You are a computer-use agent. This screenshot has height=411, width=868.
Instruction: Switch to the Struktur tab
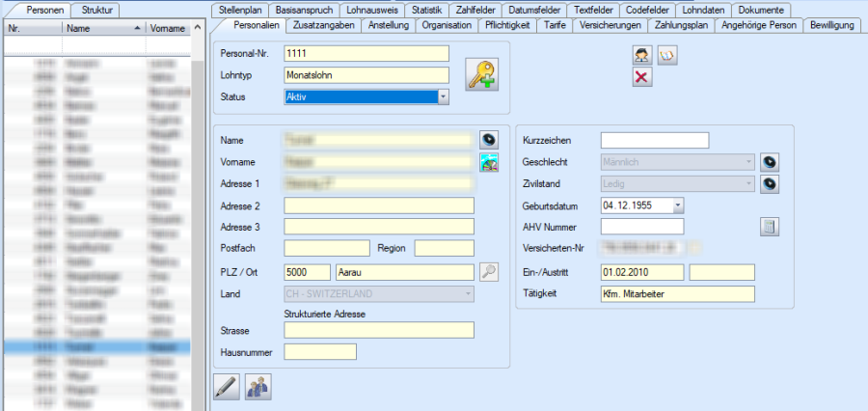(102, 10)
